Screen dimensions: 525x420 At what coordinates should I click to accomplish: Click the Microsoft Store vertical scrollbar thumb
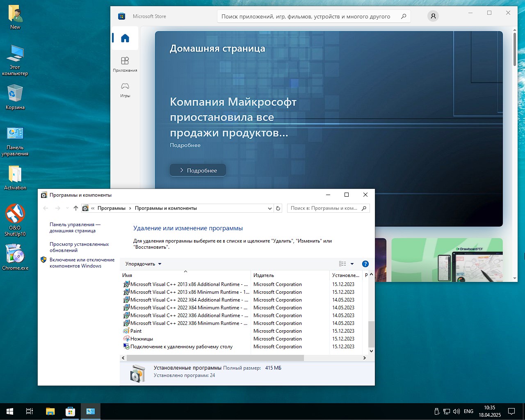tap(515, 50)
